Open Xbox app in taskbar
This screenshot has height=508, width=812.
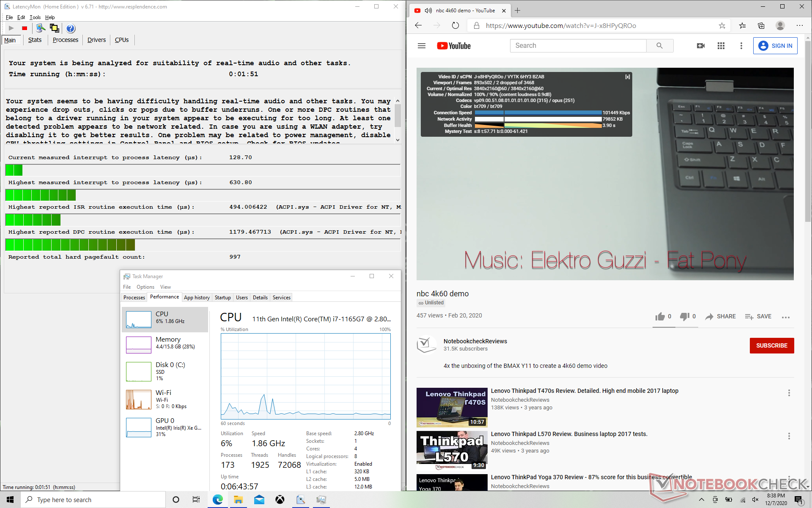click(280, 500)
